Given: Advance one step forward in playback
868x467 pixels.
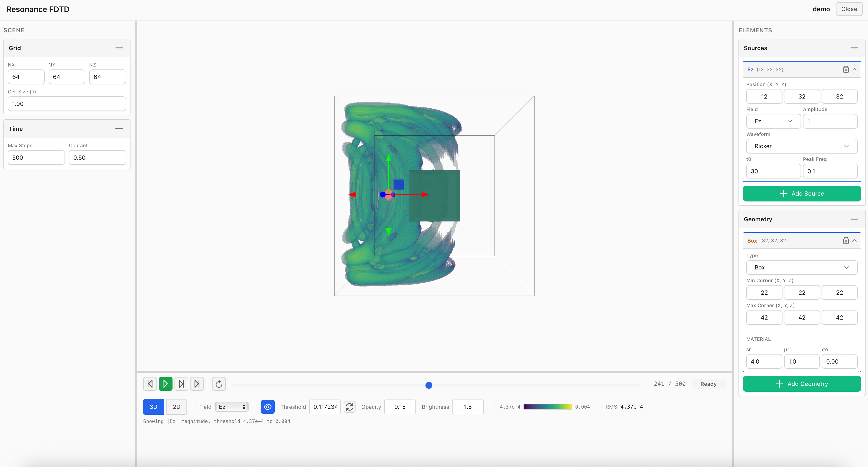Looking at the screenshot, I should [181, 384].
